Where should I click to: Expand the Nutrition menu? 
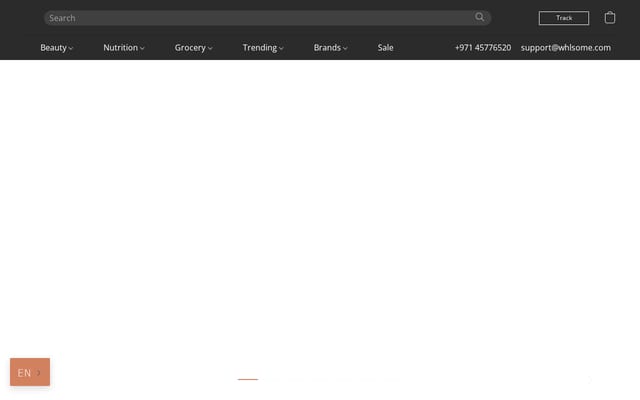pos(124,48)
